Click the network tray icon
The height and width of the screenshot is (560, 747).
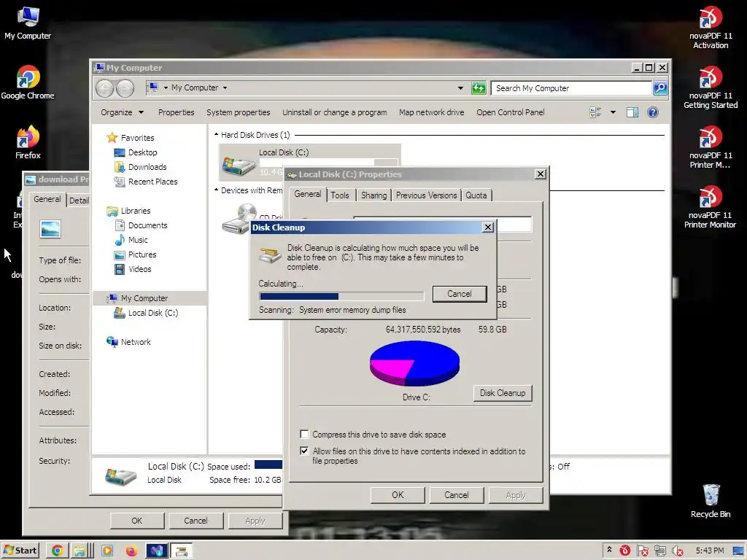[659, 551]
